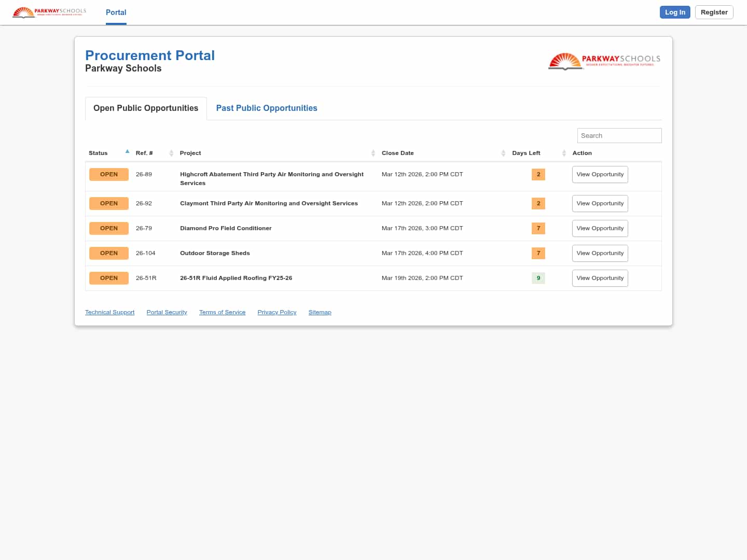
Task: Sort by Days Left column arrows
Action: 564,153
